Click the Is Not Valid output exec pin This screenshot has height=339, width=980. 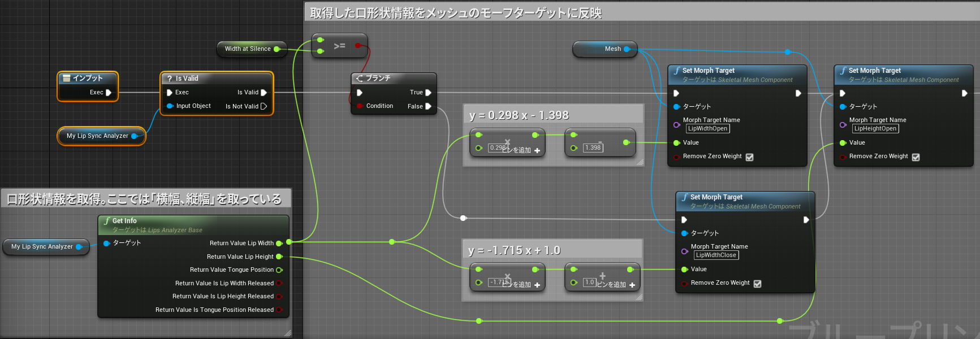[264, 106]
